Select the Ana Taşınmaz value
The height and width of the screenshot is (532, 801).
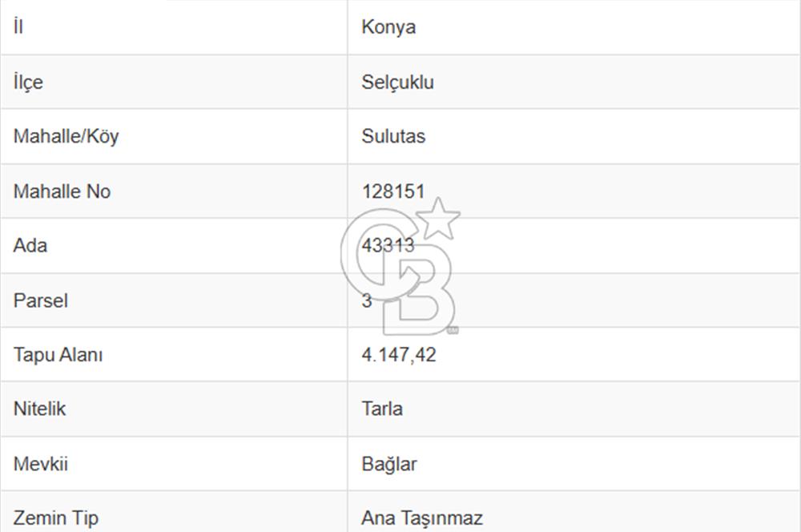[x=422, y=518]
